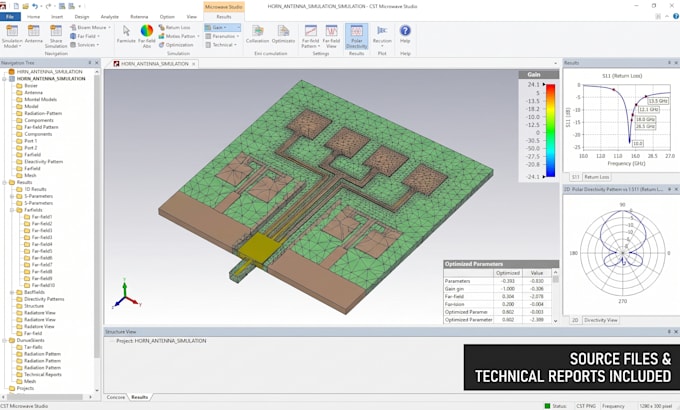This screenshot has height=410, width=680.
Task: Click the new document icon in quick access toolbar
Action: coord(16,6)
